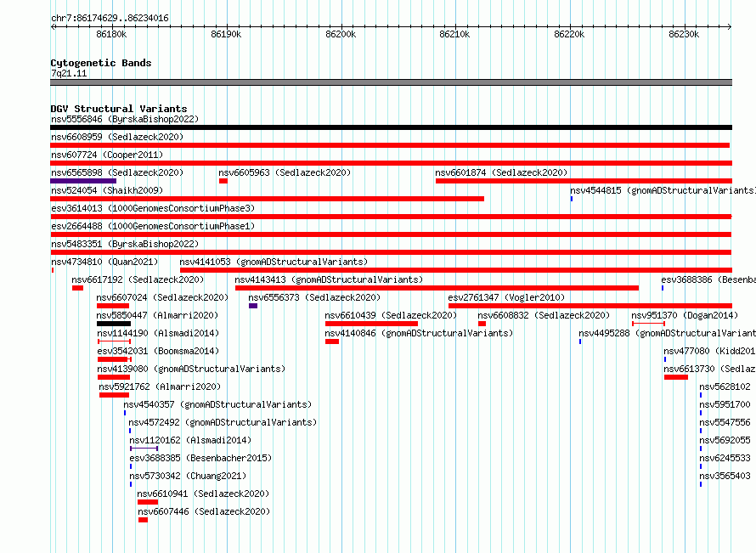Select the esv2761347 (Vogler2010) label

click(x=506, y=297)
